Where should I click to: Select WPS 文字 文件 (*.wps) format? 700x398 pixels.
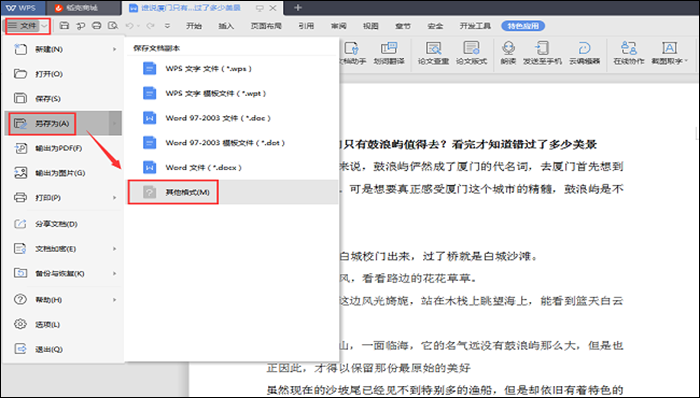pyautogui.click(x=232, y=68)
